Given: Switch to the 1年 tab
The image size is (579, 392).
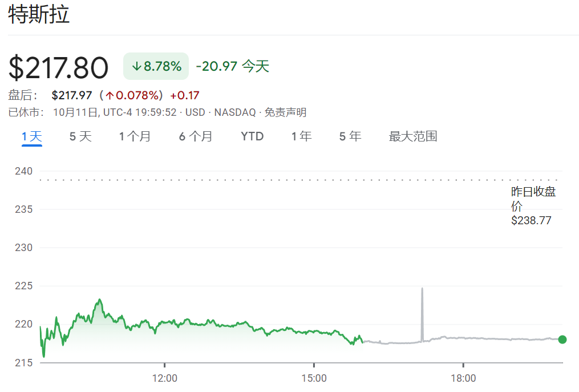Looking at the screenshot, I should (301, 136).
